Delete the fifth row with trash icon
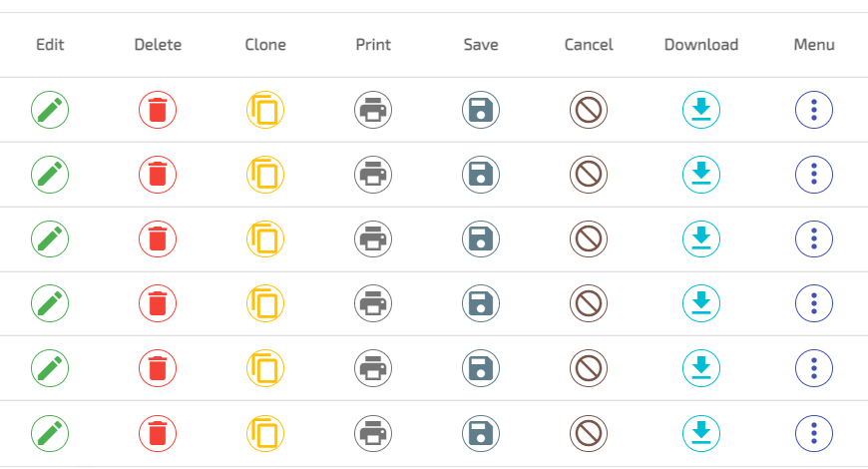Image resolution: width=868 pixels, height=469 pixels. (x=158, y=368)
